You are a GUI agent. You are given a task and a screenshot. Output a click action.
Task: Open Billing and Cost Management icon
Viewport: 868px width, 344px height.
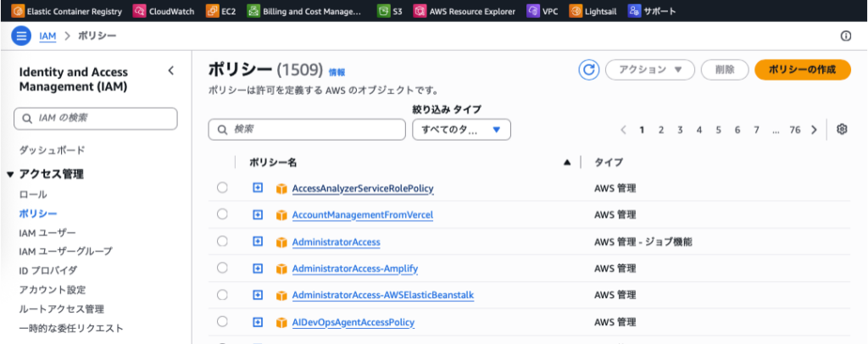(253, 10)
